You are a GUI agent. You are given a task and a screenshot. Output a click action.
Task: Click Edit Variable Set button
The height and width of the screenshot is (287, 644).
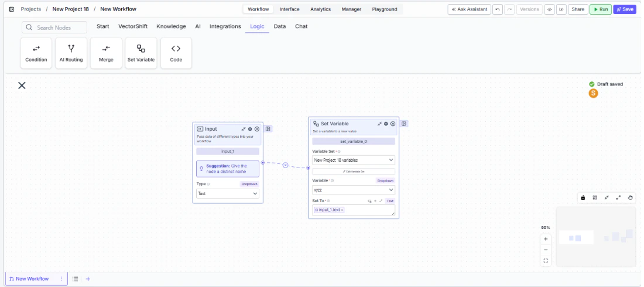coord(354,172)
